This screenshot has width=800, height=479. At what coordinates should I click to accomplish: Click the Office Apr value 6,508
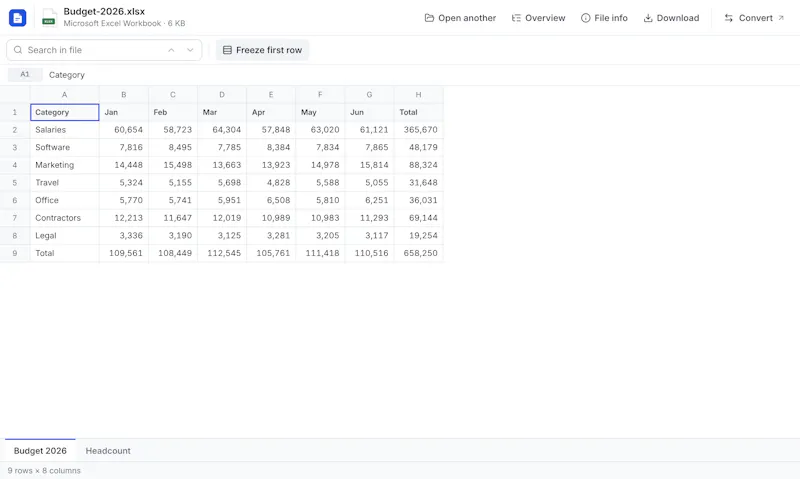tap(271, 200)
